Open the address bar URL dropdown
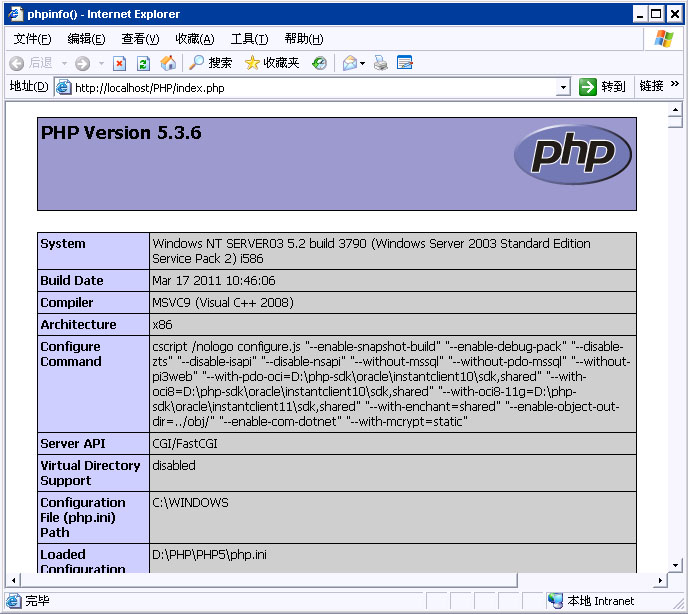Viewport: 688px width, 614px height. 563,87
